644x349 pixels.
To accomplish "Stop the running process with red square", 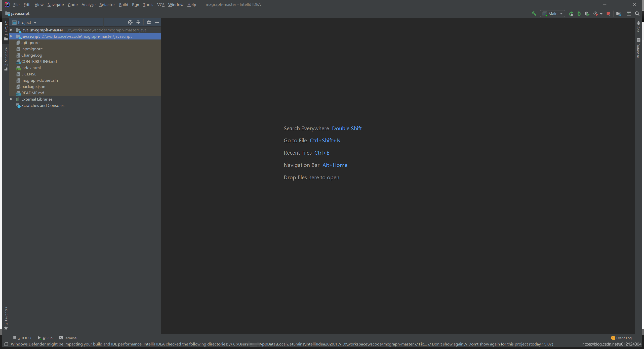I will click(608, 14).
